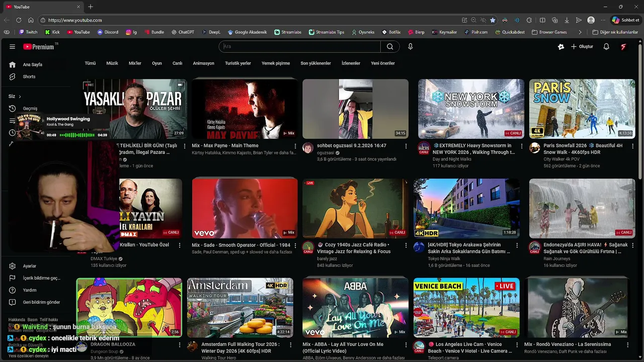Open browser split screen icon
The height and width of the screenshot is (362, 644).
(542, 20)
